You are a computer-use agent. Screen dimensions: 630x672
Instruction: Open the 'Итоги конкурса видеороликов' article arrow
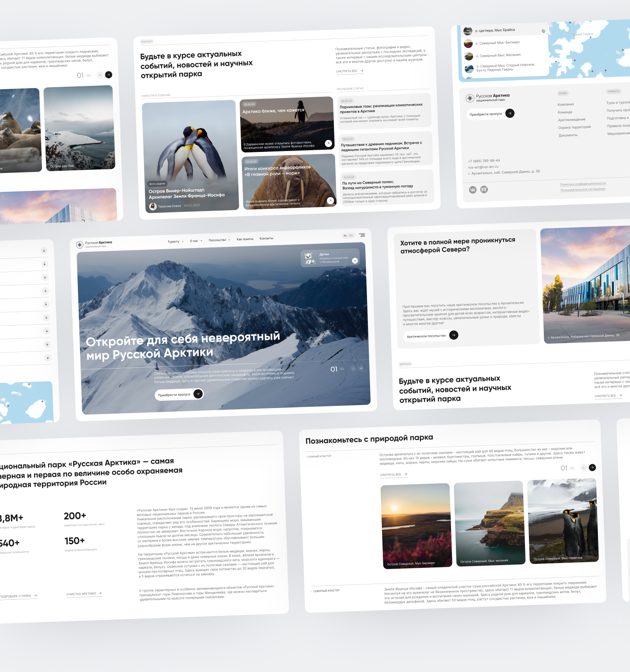330,201
